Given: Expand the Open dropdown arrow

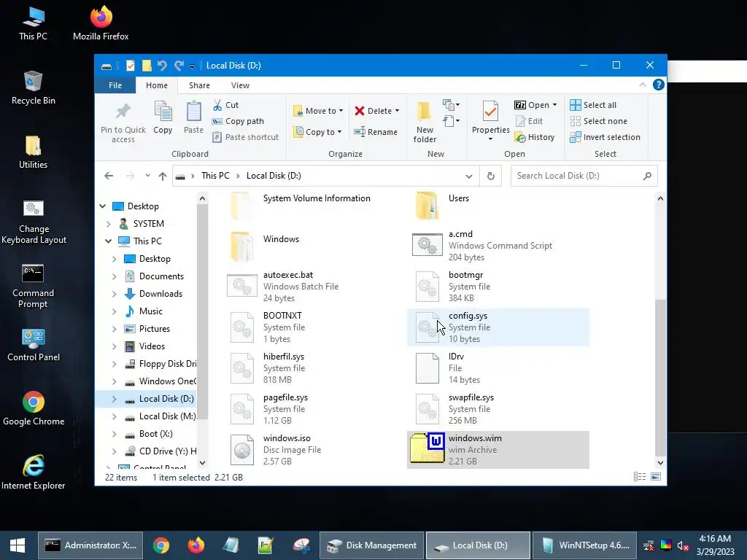Looking at the screenshot, I should [x=554, y=105].
